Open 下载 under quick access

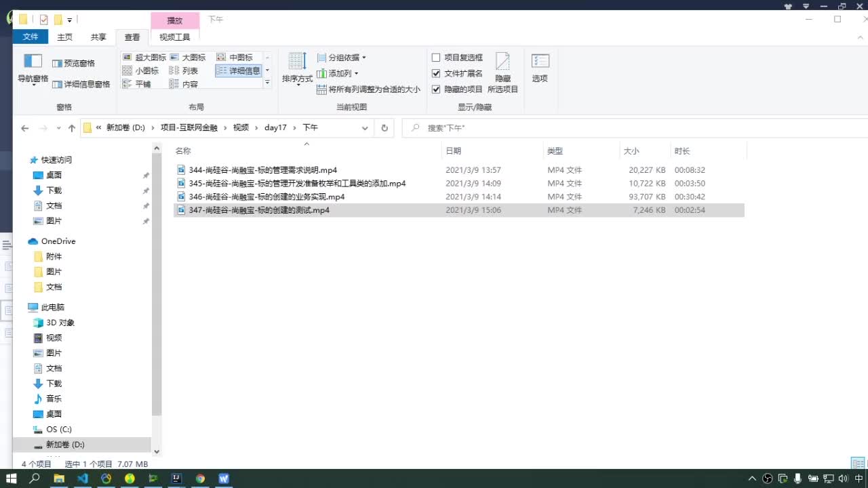pos(54,190)
